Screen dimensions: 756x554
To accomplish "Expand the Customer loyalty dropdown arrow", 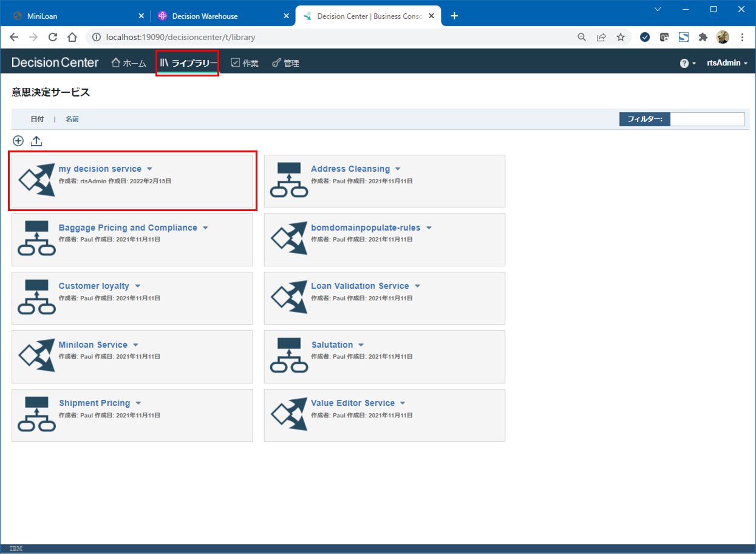I will point(138,286).
